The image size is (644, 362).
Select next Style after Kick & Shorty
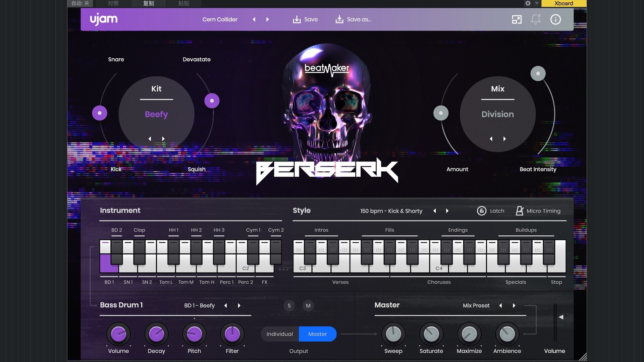447,211
